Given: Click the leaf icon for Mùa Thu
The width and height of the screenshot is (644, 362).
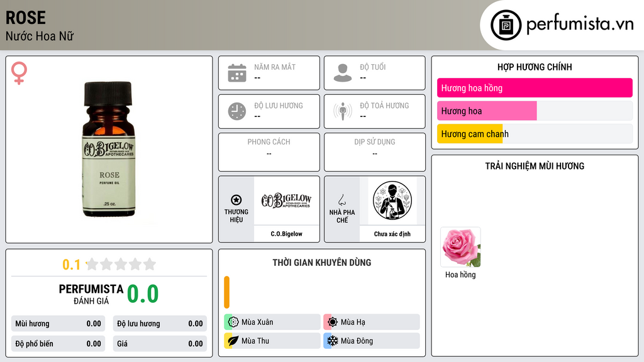Looking at the screenshot, I should click(x=233, y=341).
